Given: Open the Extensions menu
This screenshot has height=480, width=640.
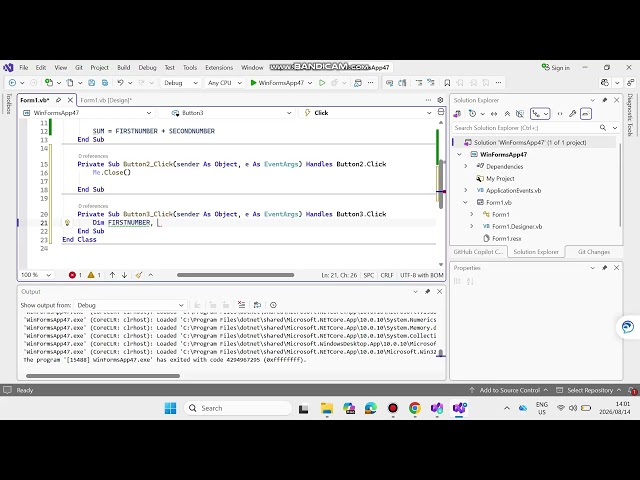Looking at the screenshot, I should (219, 68).
